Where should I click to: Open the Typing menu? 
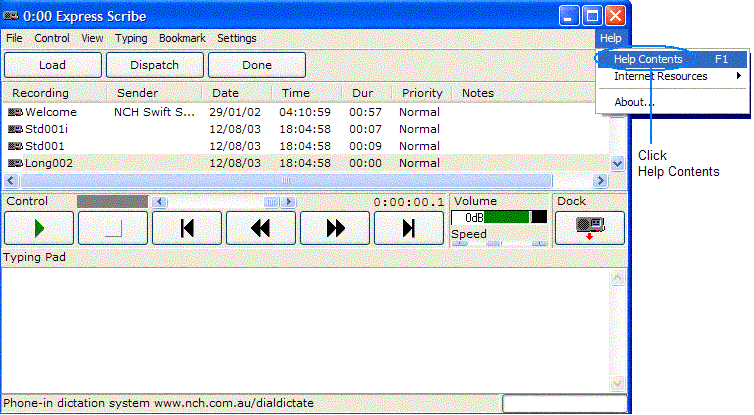131,38
